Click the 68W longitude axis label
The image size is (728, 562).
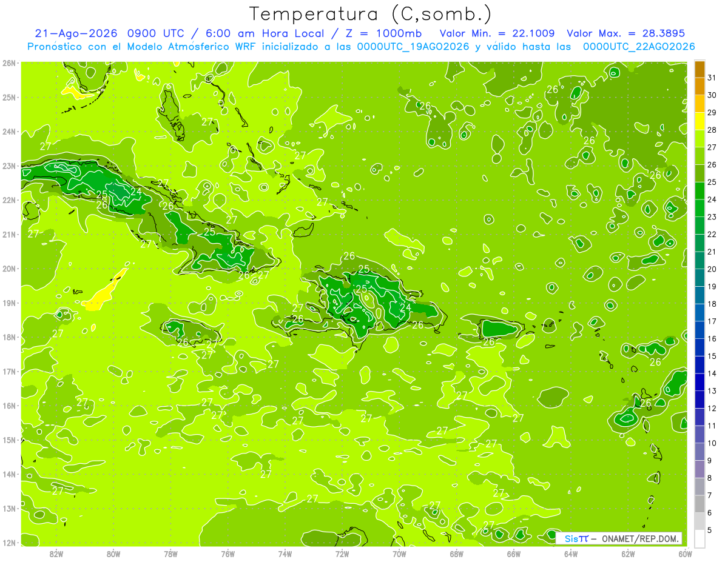[x=457, y=554]
